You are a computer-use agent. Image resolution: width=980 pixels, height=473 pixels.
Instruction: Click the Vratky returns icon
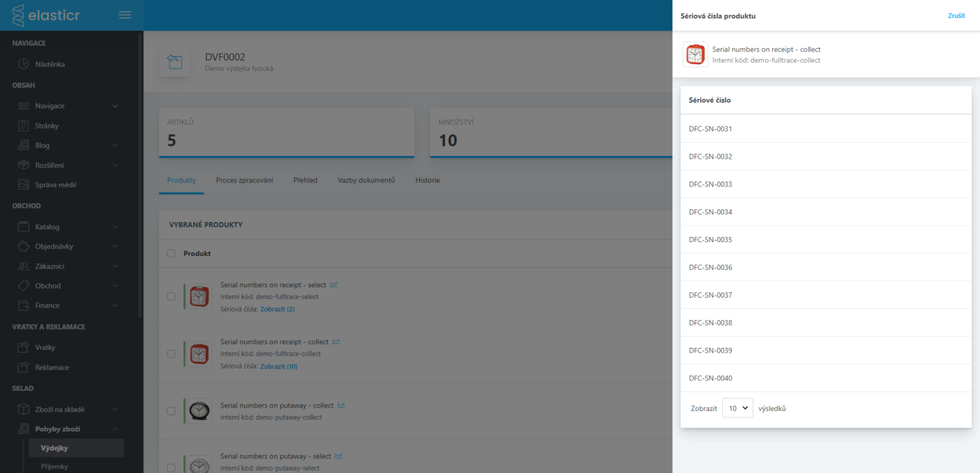click(x=23, y=348)
